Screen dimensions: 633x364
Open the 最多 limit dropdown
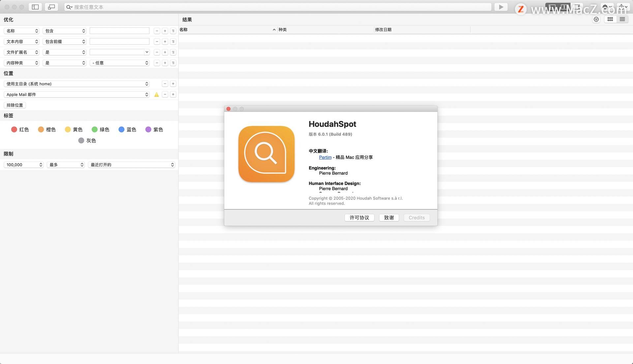click(66, 165)
